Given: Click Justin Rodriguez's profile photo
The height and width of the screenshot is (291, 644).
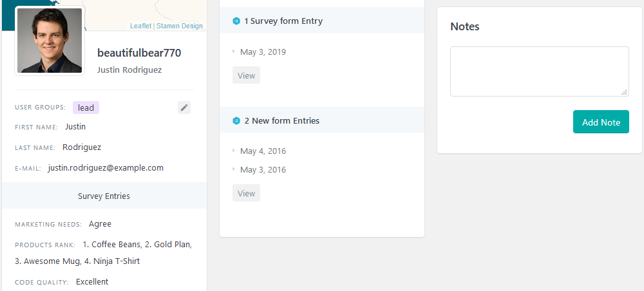Looking at the screenshot, I should click(x=50, y=41).
